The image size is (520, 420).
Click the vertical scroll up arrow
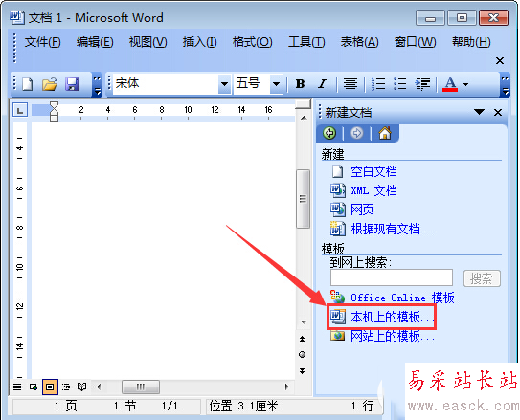(x=304, y=118)
